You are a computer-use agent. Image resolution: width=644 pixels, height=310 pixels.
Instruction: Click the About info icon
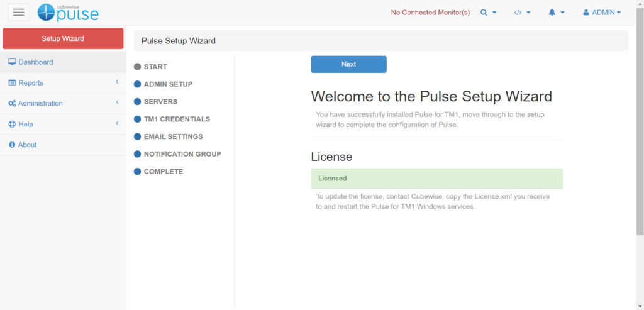[x=11, y=145]
